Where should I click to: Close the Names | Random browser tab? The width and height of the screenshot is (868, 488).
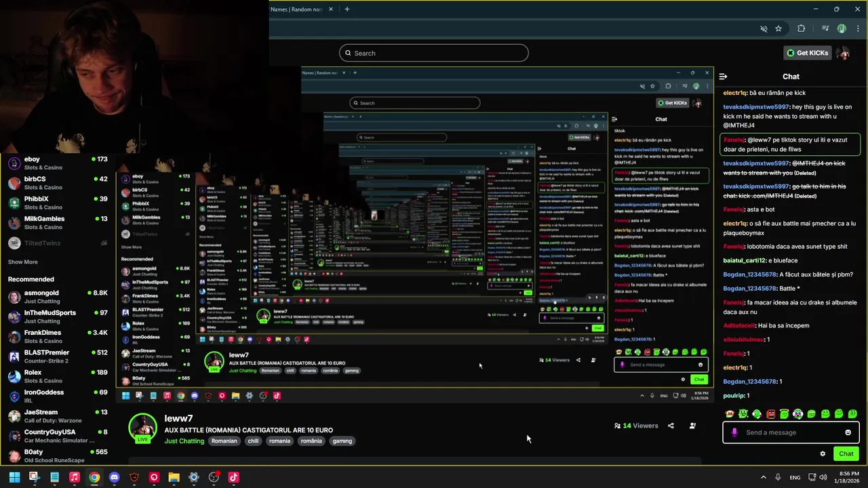pos(331,9)
